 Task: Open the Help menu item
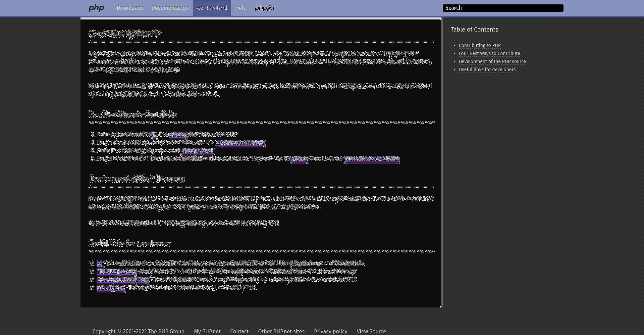[241, 8]
